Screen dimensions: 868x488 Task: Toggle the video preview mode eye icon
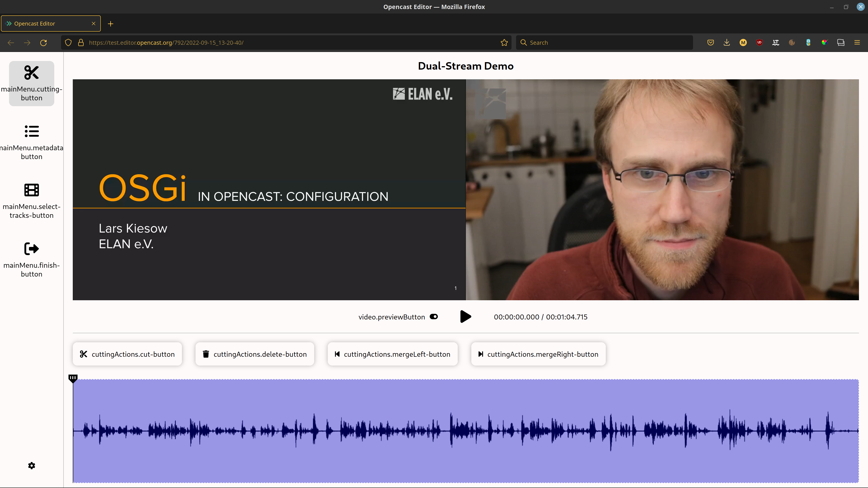click(434, 317)
